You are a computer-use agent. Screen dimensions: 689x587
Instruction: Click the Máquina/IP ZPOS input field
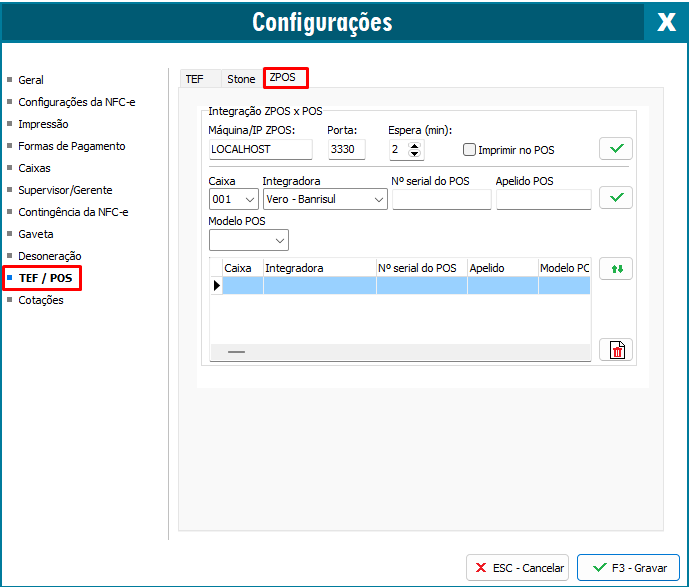coord(260,150)
